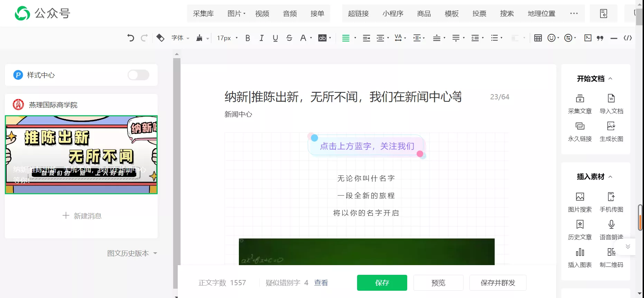Toggle bold formatting
Viewport: 644px width, 298px height.
(x=248, y=38)
